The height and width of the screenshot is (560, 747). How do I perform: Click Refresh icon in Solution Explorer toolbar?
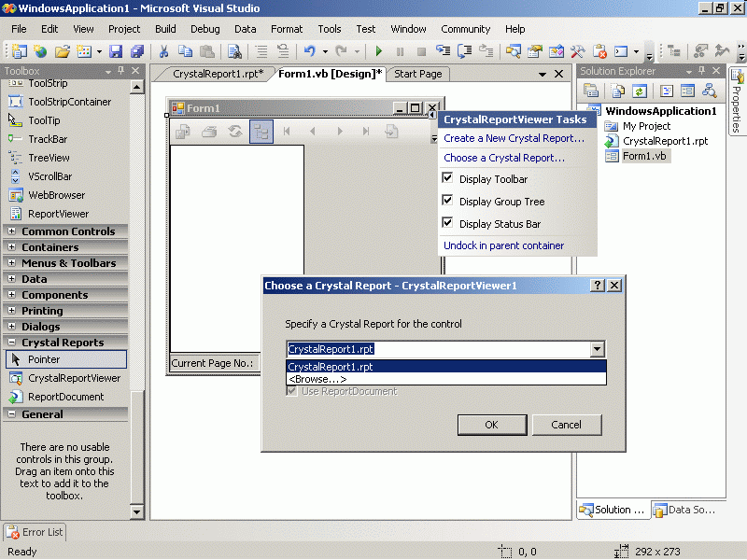[x=640, y=91]
